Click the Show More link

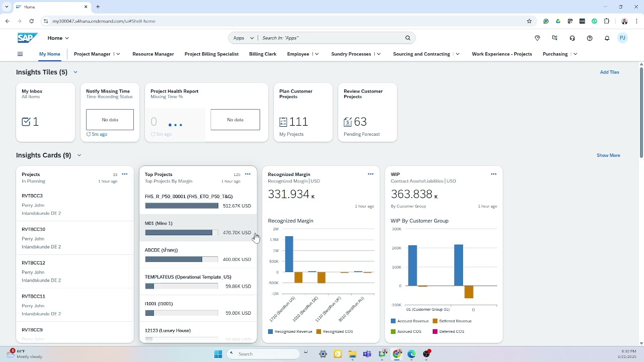(x=608, y=155)
